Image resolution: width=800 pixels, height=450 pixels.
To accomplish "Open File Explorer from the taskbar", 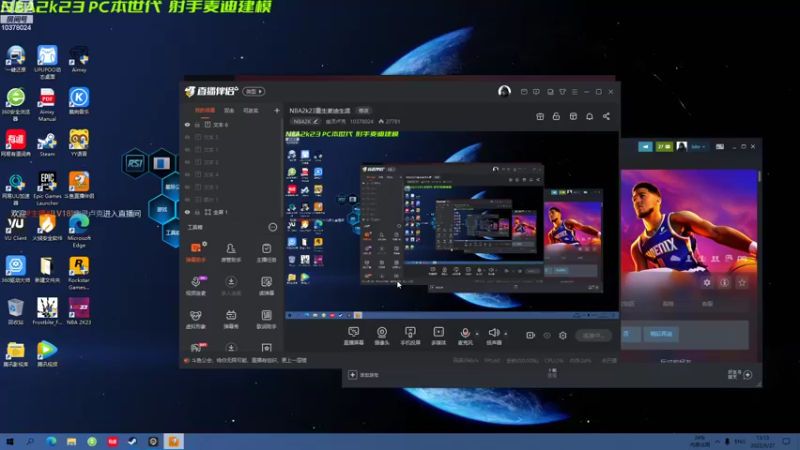I will 71,441.
